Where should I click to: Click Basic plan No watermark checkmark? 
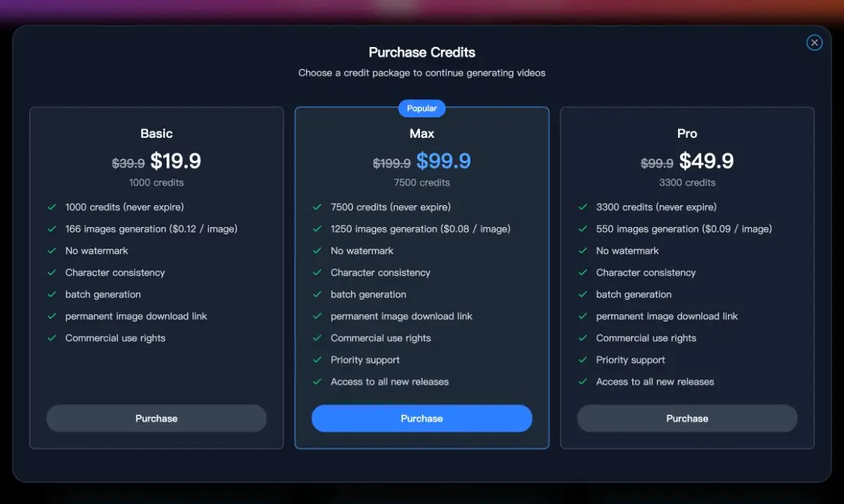coord(52,251)
